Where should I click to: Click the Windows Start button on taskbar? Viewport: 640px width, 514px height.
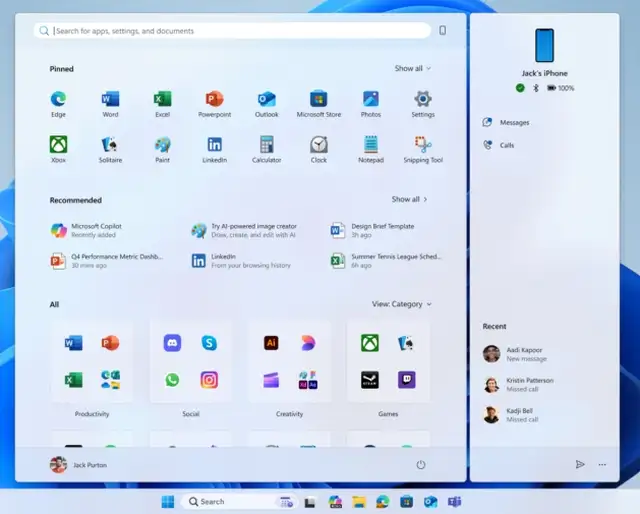tap(167, 501)
